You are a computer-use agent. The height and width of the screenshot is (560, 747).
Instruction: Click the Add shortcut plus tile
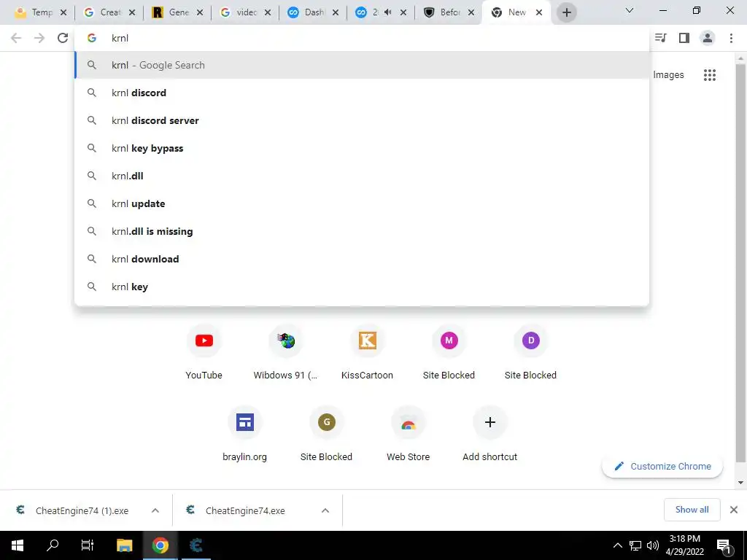pyautogui.click(x=489, y=434)
